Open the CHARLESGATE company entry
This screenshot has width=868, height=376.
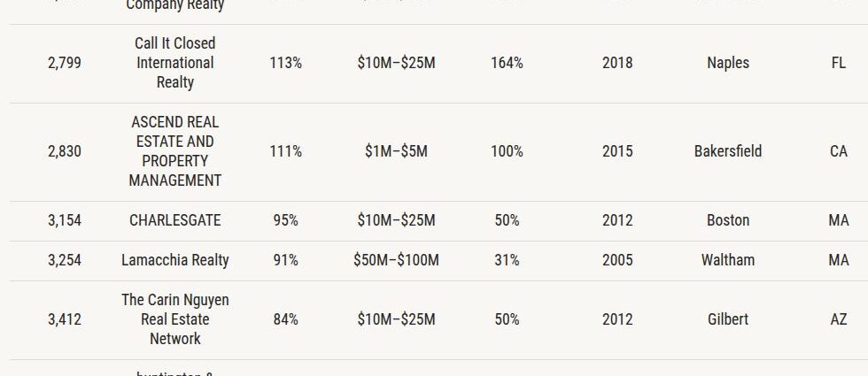(x=175, y=220)
